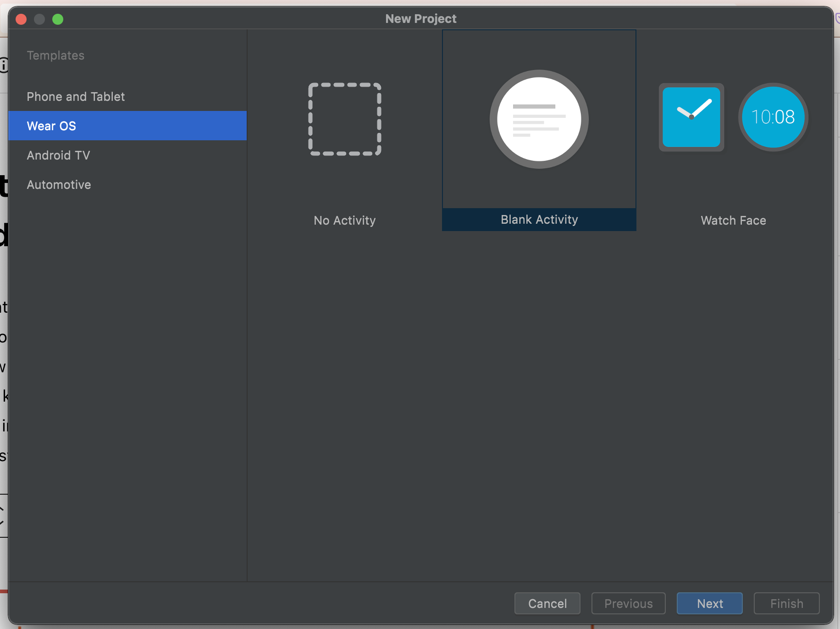Click the "Watch Face" template label

coord(733,221)
